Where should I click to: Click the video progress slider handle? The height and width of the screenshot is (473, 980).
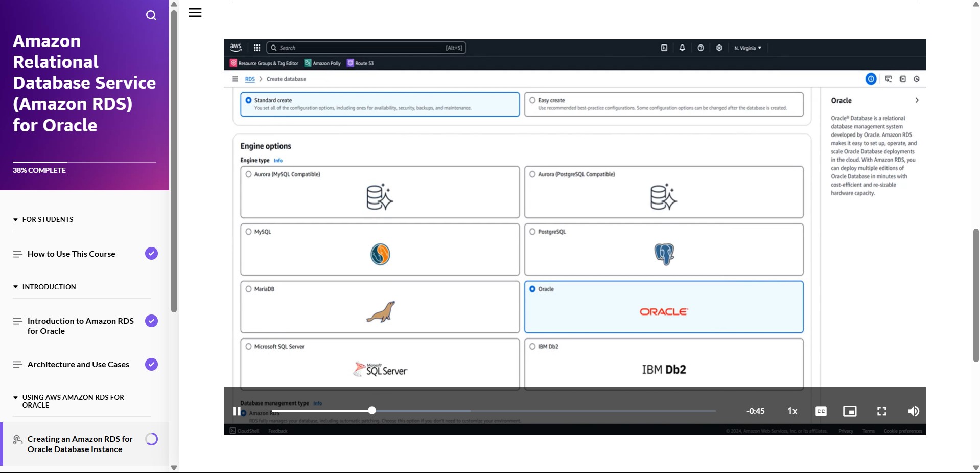click(372, 410)
